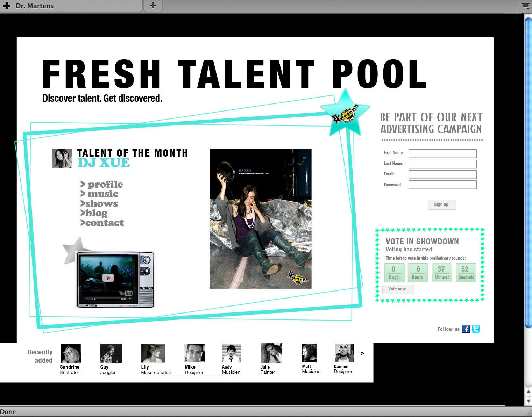Focus the Email input field
This screenshot has width=532, height=417.
(x=442, y=174)
